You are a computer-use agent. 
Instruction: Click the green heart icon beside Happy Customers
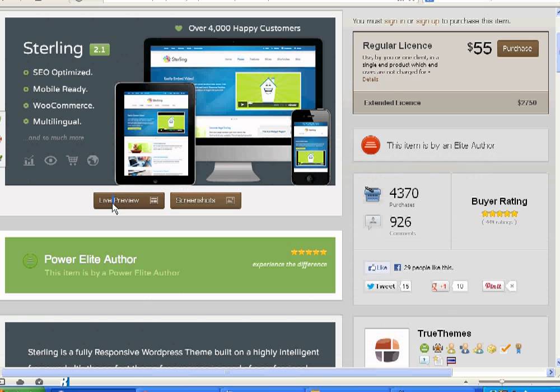click(179, 28)
